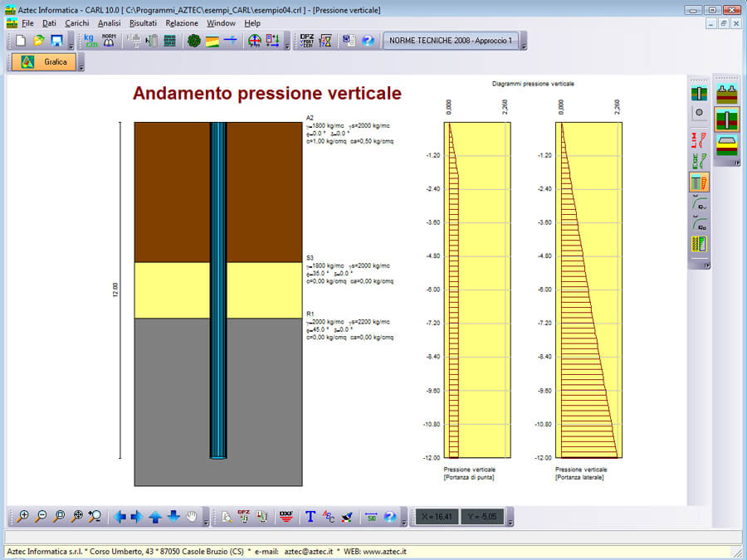
Task: Click the blue help question mark icon
Action: [369, 41]
